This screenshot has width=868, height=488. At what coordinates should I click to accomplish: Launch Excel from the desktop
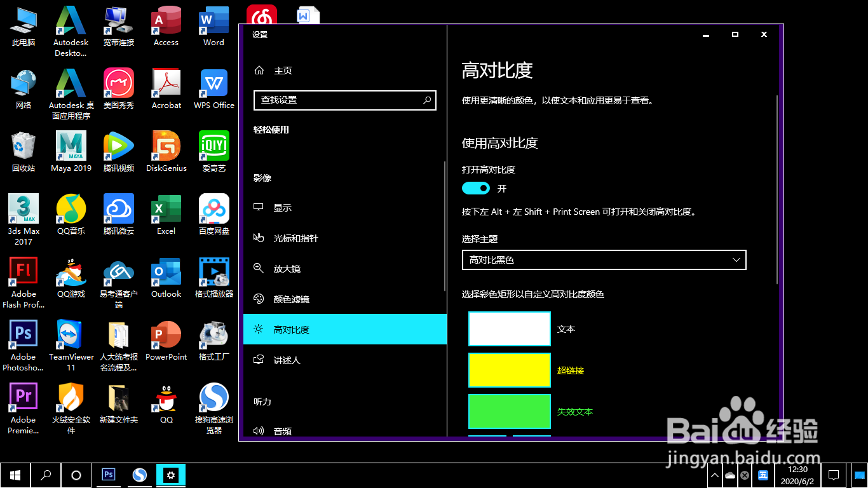click(166, 215)
